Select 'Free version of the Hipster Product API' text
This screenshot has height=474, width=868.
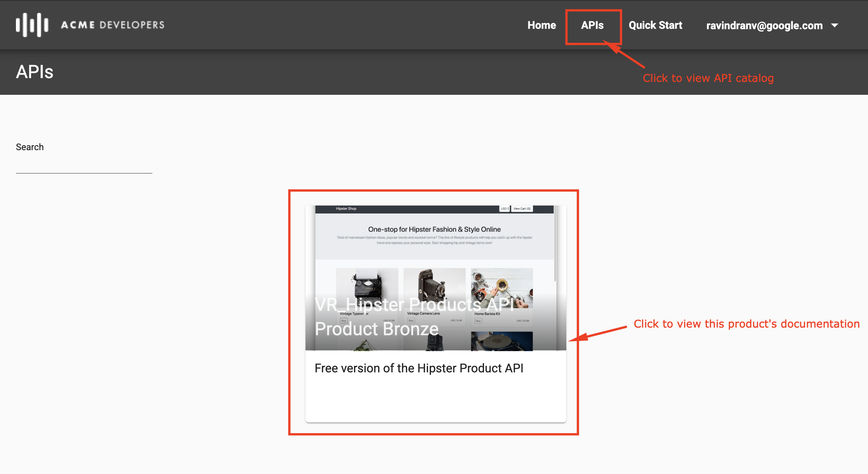[419, 368]
